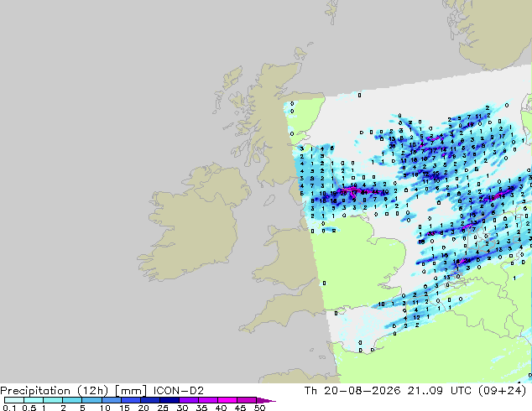532x411 pixels.
Task: Select the 10–15 mm legend swatch
Action: click(112, 400)
